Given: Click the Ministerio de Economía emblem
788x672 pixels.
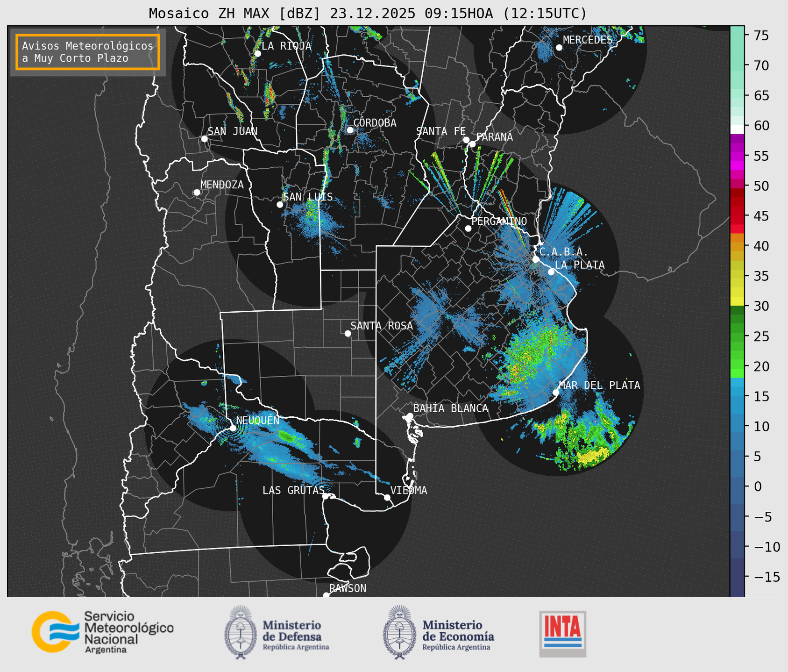Looking at the screenshot, I should tap(399, 632).
